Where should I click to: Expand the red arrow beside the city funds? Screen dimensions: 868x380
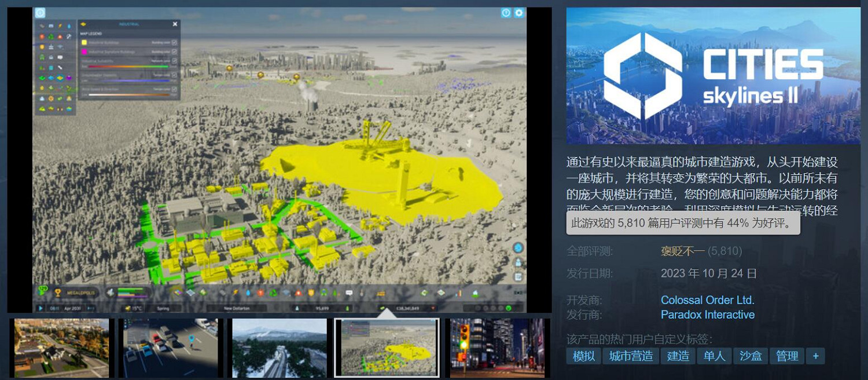coord(433,308)
